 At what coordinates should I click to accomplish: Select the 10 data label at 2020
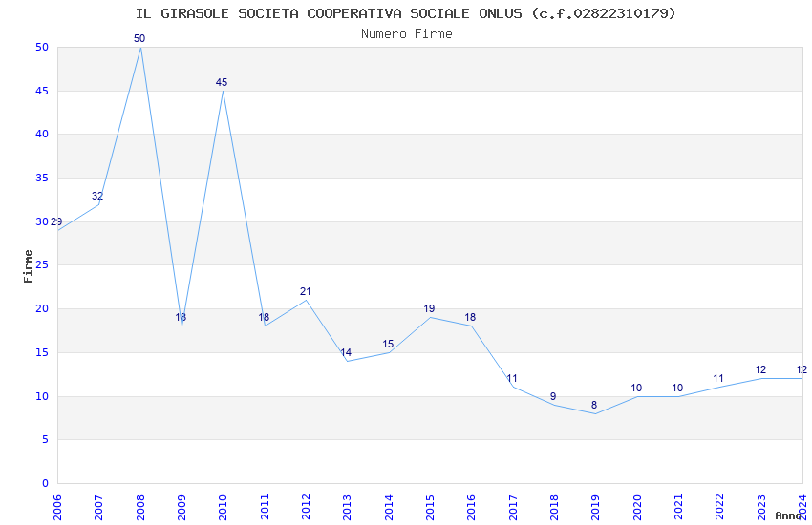coord(636,388)
